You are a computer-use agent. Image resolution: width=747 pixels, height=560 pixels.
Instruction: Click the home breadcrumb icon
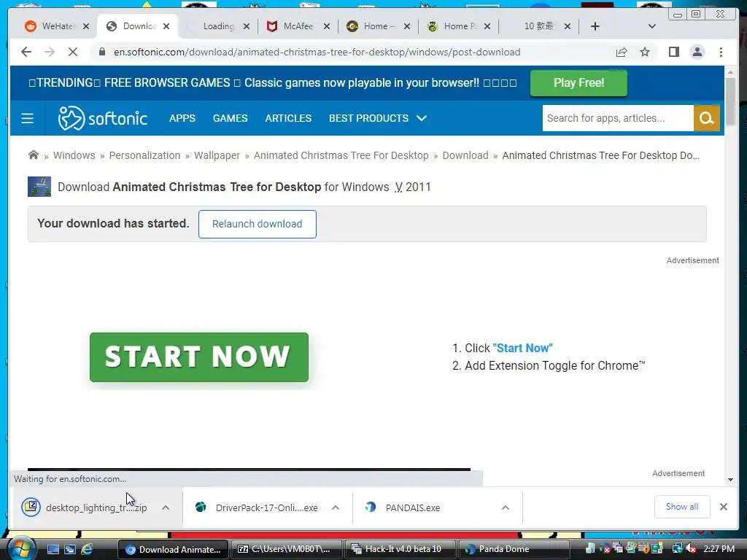34,155
